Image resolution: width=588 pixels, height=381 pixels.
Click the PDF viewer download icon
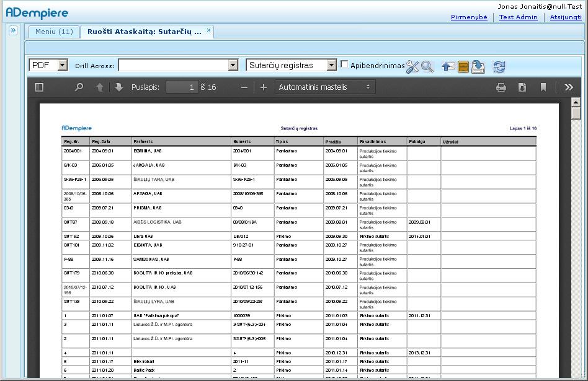[x=522, y=87]
